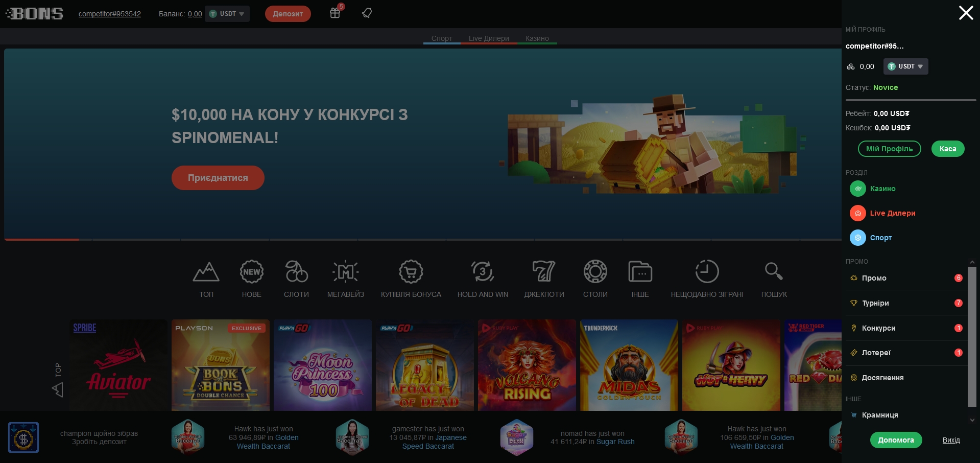Expand the side panel USDT currency dropdown
Viewport: 980px width, 463px height.
coord(906,66)
